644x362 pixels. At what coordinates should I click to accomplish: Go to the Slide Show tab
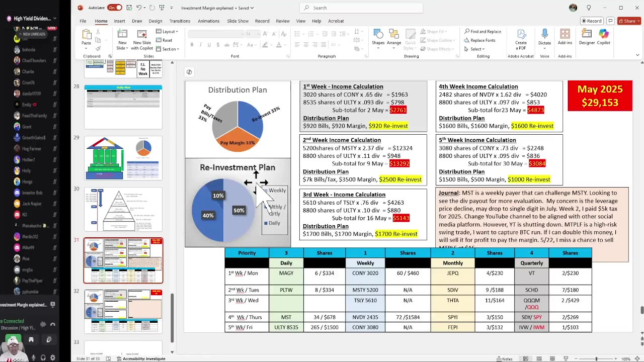(x=237, y=21)
